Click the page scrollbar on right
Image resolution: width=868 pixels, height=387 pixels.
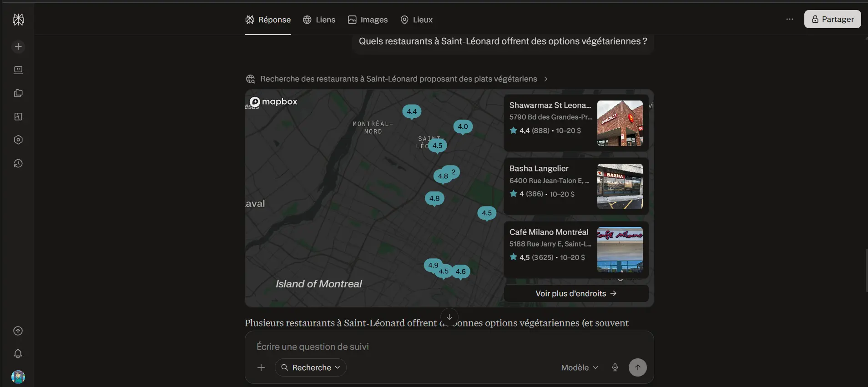coord(866,270)
